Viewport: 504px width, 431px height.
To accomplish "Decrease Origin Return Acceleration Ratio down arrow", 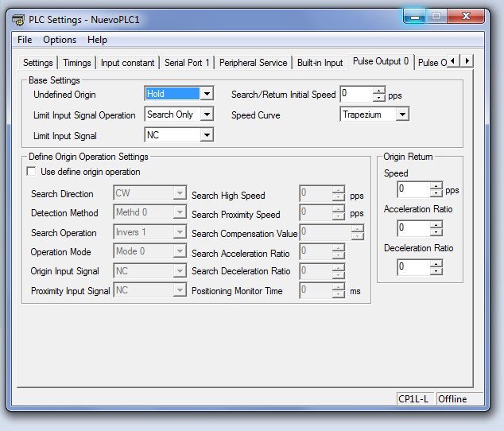I will (436, 232).
